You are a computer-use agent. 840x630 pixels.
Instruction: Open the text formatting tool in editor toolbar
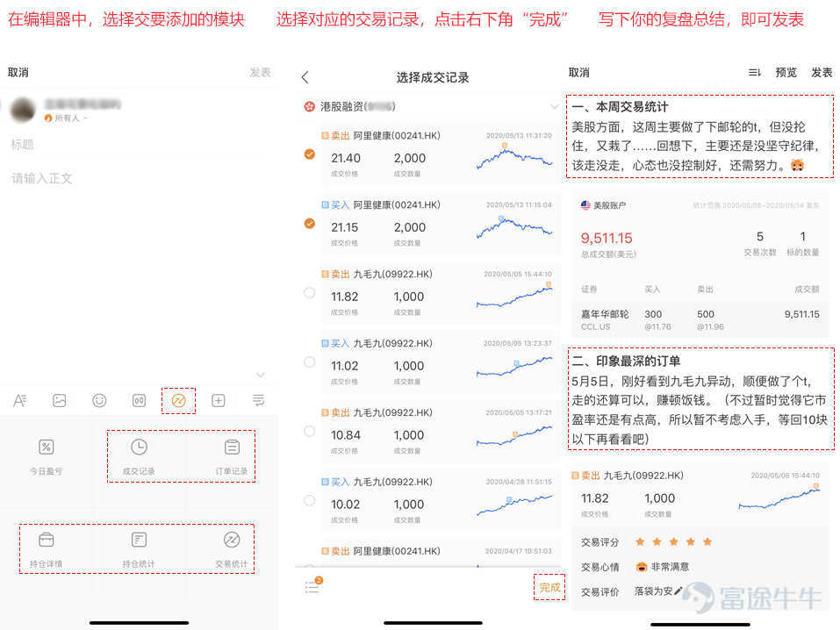[20, 400]
